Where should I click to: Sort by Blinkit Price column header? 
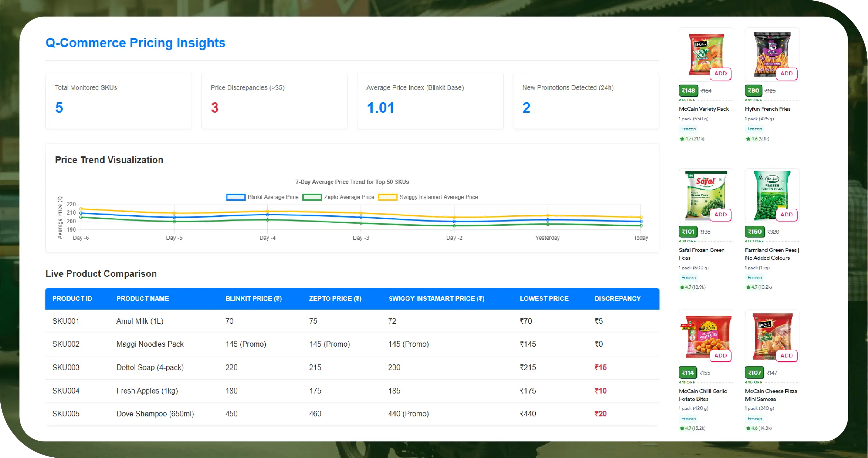point(253,299)
